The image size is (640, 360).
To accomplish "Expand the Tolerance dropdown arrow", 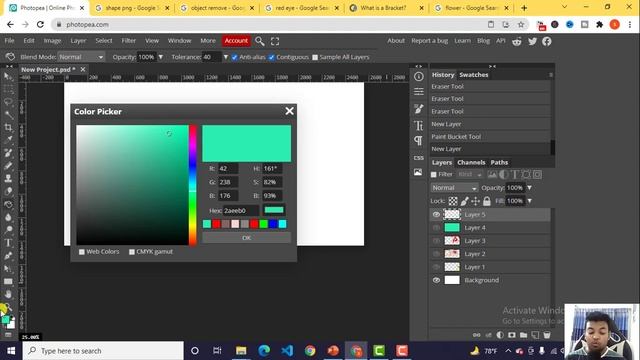I will click(x=226, y=57).
